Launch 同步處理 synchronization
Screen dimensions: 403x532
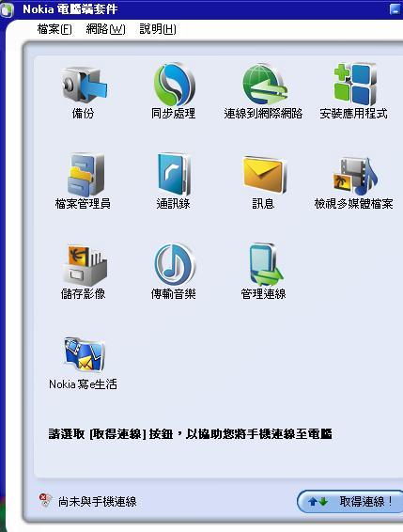pos(174,85)
